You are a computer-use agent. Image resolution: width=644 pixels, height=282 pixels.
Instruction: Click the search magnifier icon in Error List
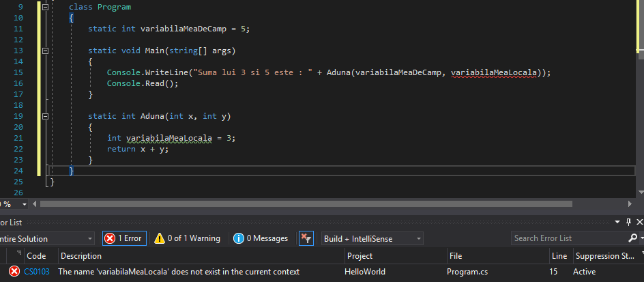(632, 238)
